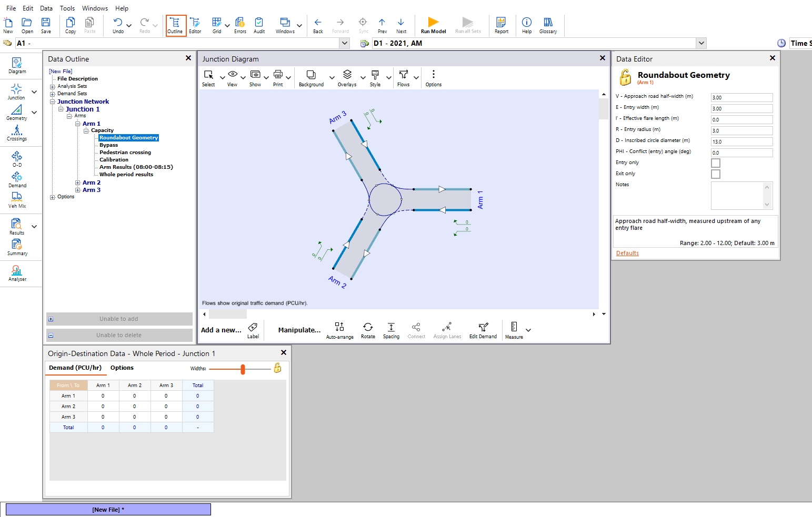812x517 pixels.
Task: Enable the Exit only checkbox
Action: [x=715, y=174]
